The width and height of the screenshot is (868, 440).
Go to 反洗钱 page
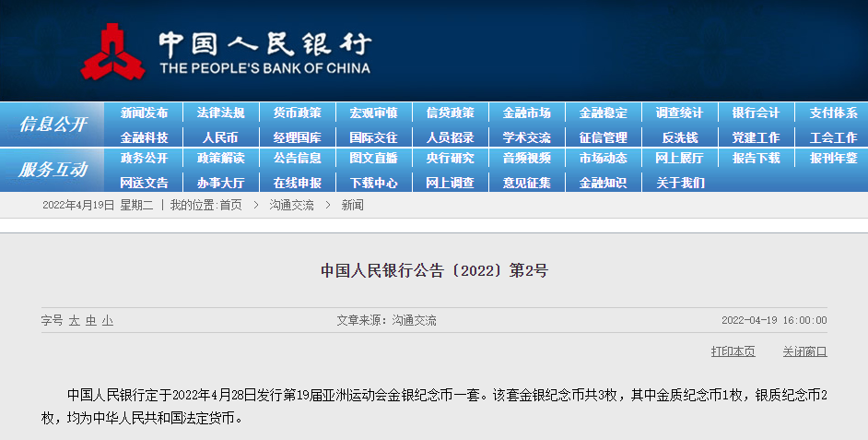(x=679, y=137)
